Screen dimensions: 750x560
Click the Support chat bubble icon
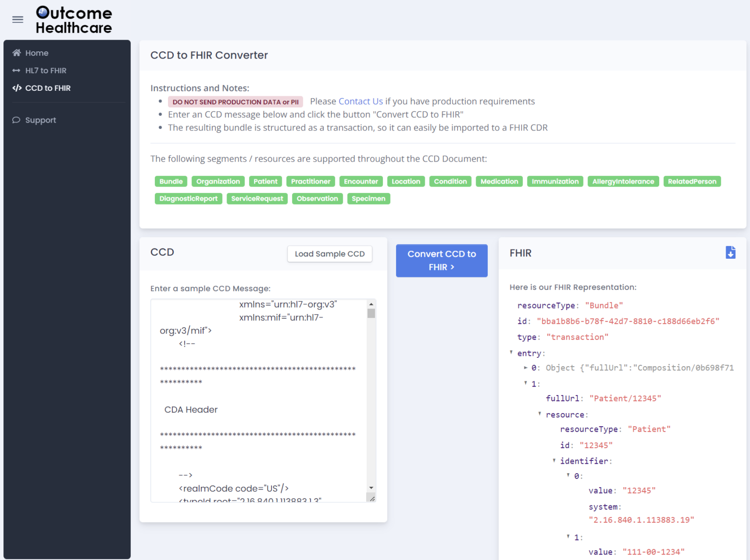point(17,120)
